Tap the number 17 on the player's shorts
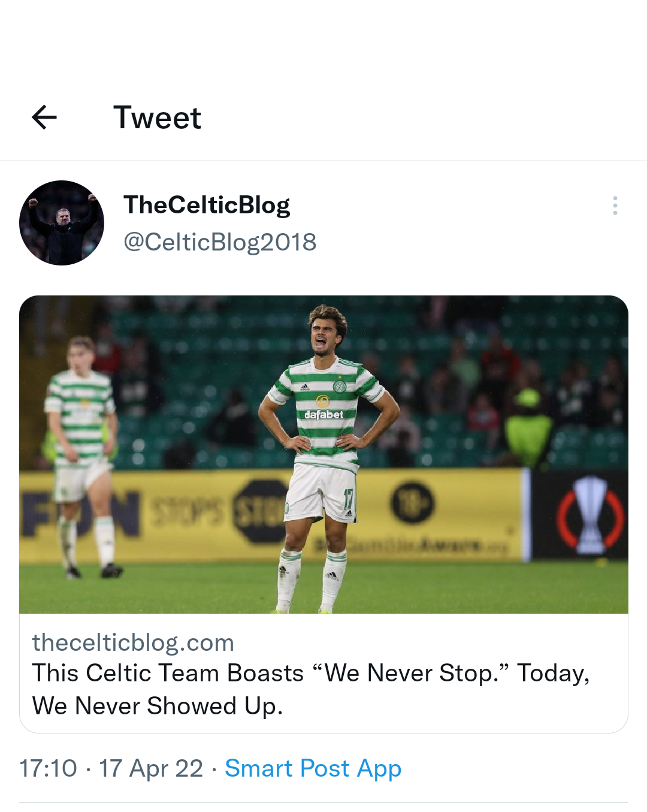The image size is (647, 812). point(348,499)
